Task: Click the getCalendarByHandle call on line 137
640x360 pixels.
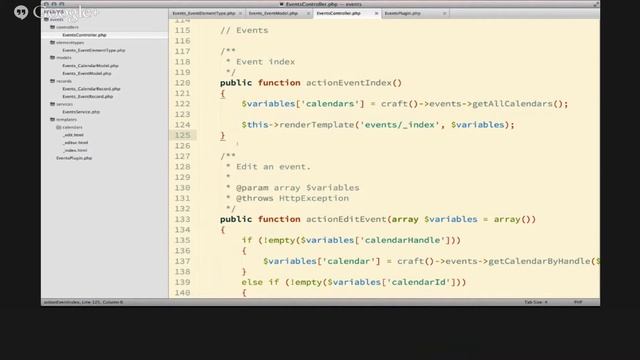Action: (x=539, y=261)
